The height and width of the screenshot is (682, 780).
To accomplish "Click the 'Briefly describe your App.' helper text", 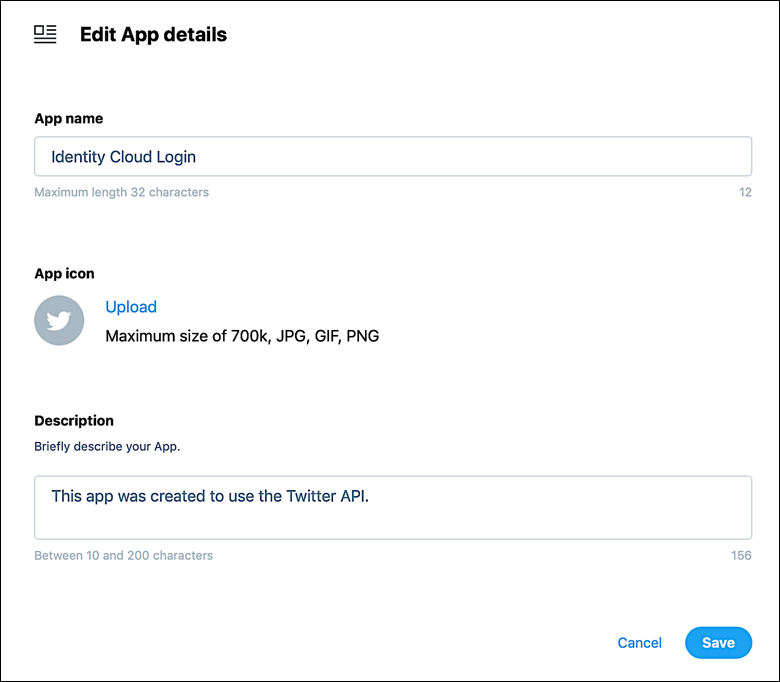I will (x=107, y=446).
